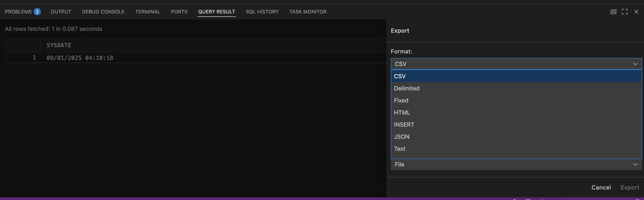Close the bottom panel with X icon
Screen dimensions: 644x200
[636, 12]
